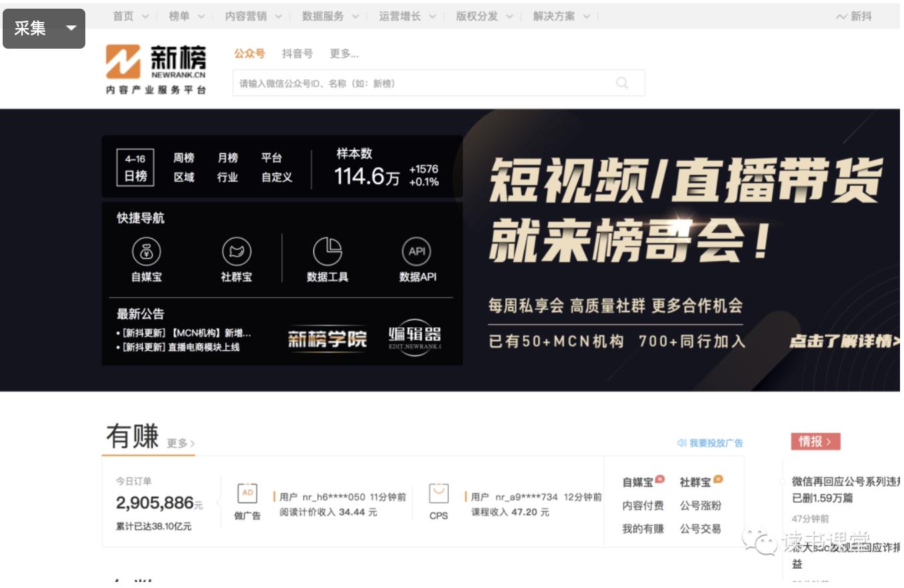Expand the 采集 dropdown arrow
This screenshot has height=588, width=904.
click(71, 29)
